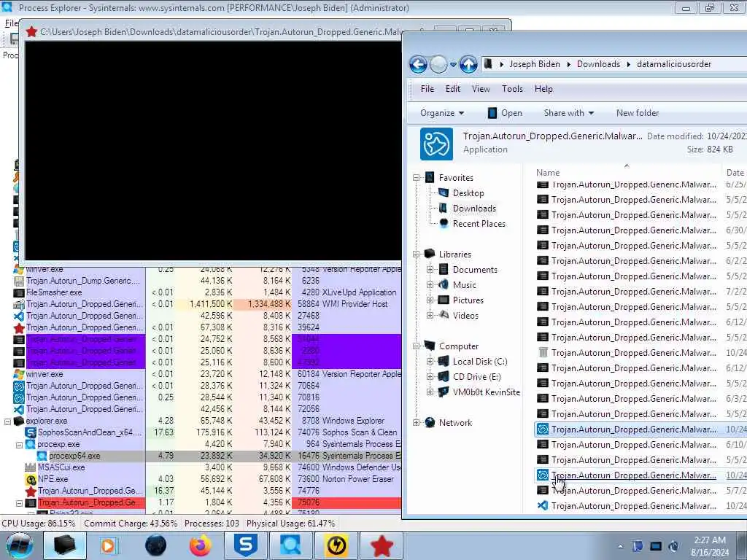
Task: Open the View menu in Explorer
Action: coord(481,88)
